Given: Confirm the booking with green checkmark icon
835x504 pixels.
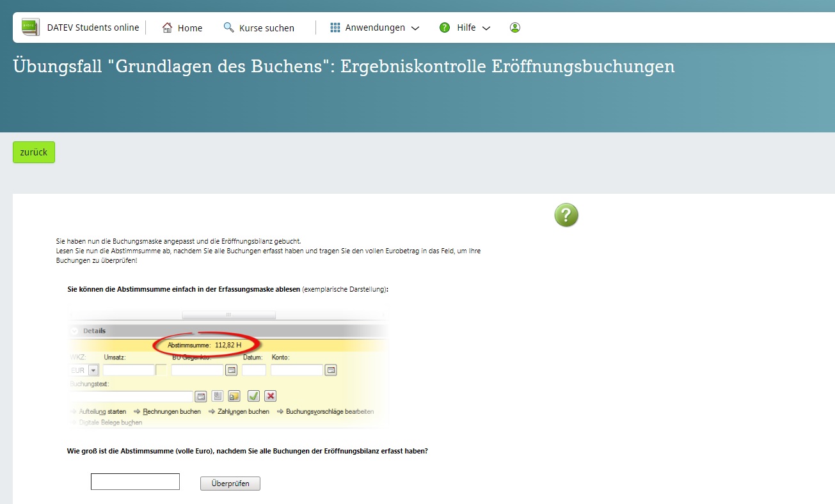Looking at the screenshot, I should [253, 396].
